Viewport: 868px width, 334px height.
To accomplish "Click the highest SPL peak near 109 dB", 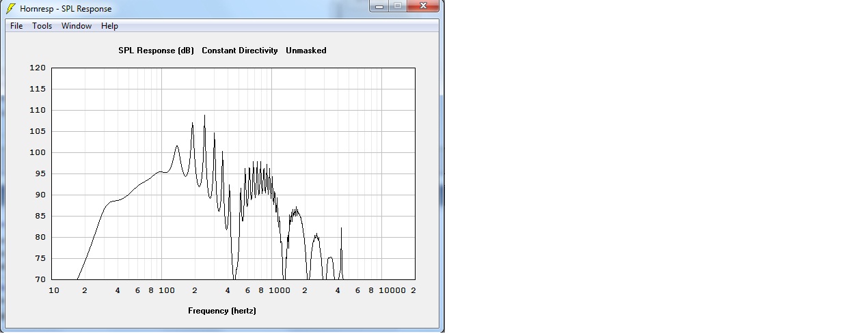I will pos(204,115).
